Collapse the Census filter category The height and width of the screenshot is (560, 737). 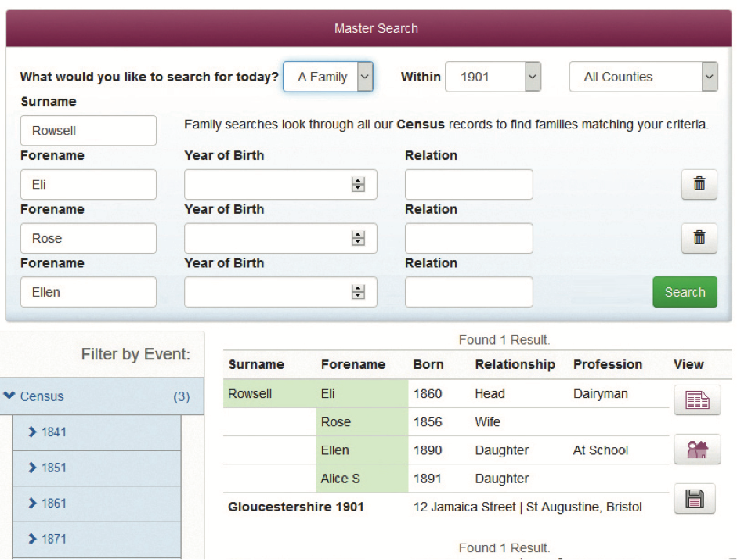point(102,396)
